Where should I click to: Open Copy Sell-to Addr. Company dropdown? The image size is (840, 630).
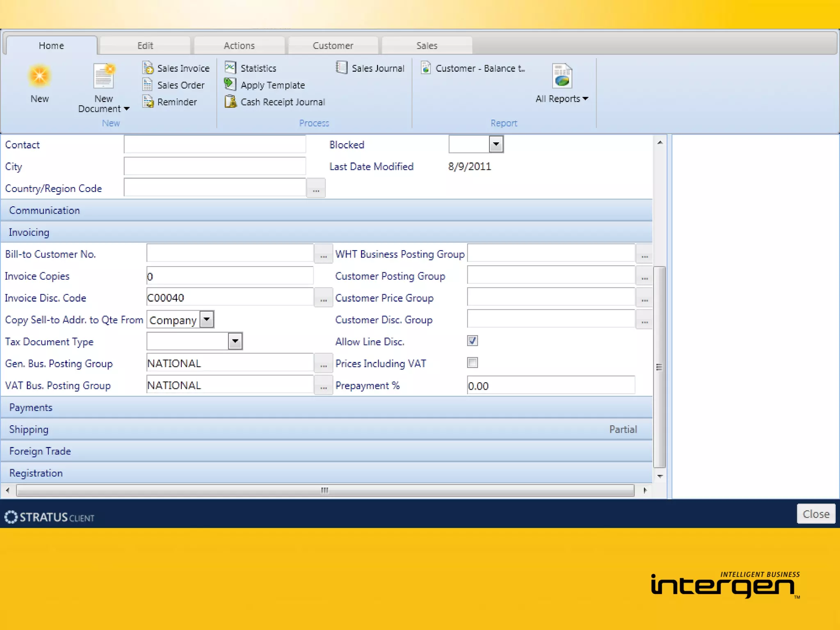[x=207, y=320]
